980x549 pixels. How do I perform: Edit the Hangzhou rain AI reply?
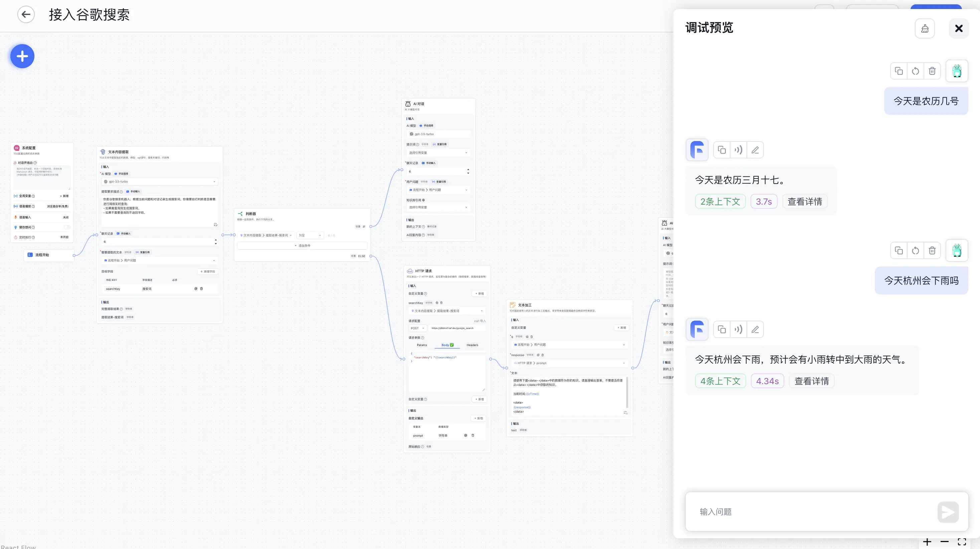pos(755,330)
